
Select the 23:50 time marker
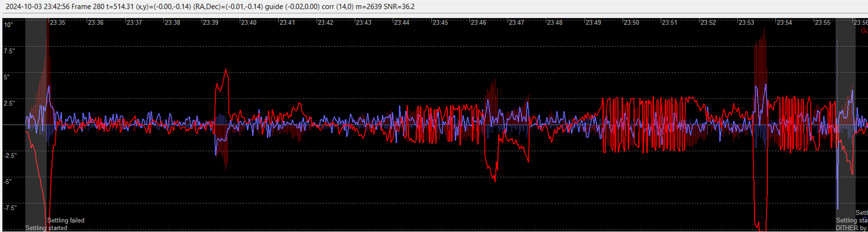point(631,23)
